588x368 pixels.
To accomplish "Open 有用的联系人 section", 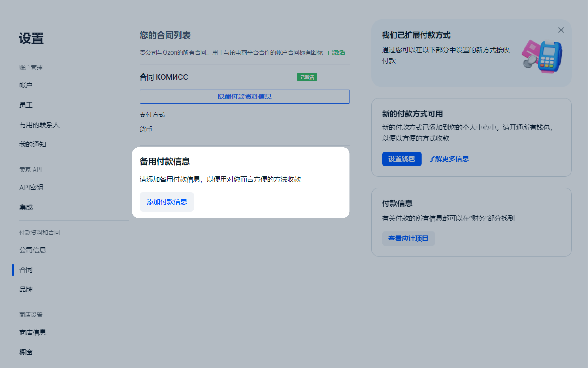I will [x=39, y=125].
